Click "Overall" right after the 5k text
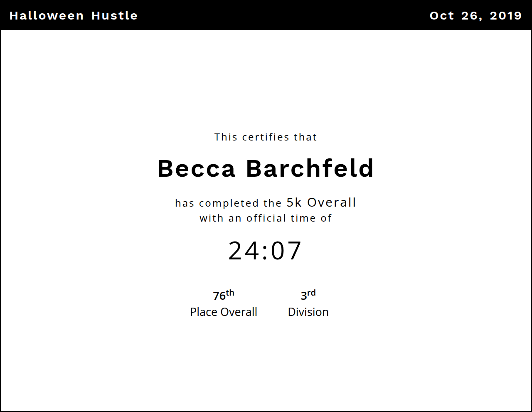The image size is (532, 412). pos(331,202)
